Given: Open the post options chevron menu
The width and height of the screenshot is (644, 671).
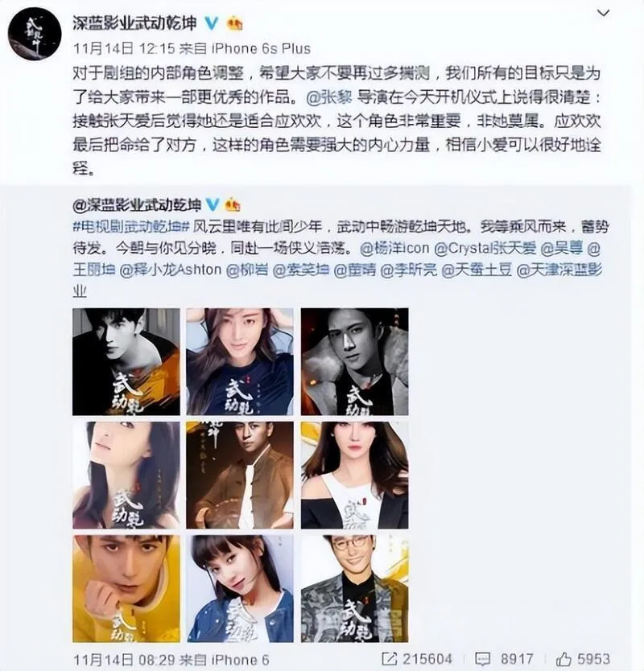Looking at the screenshot, I should (x=603, y=13).
